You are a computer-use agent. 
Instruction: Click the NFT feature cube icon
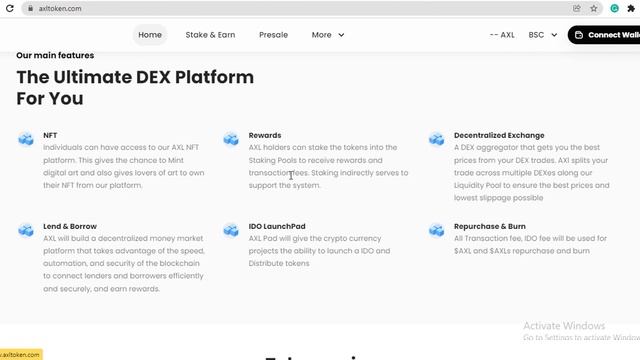[x=26, y=139]
